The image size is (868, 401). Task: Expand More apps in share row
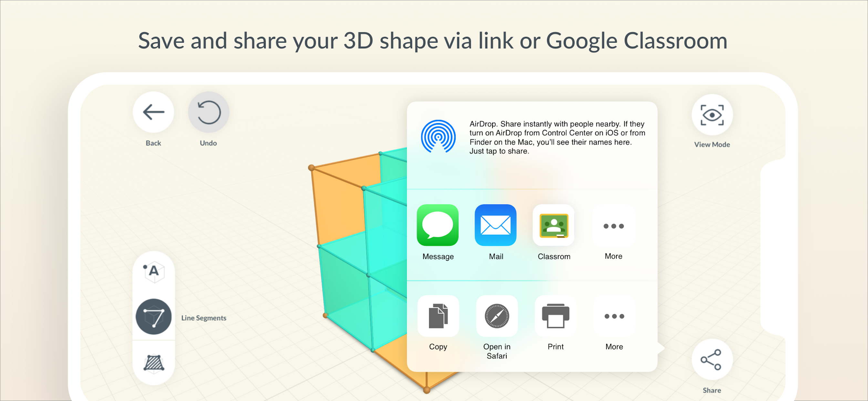613,226
